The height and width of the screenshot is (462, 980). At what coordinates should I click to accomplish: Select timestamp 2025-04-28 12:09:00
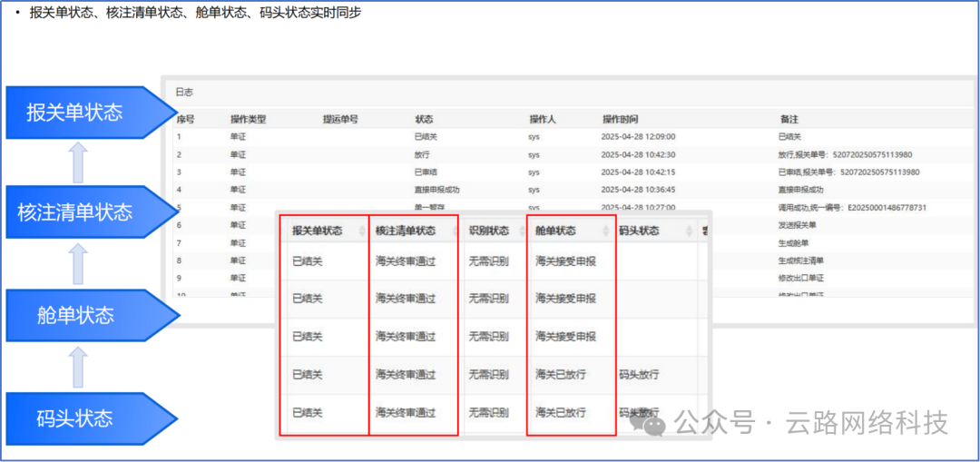click(638, 137)
